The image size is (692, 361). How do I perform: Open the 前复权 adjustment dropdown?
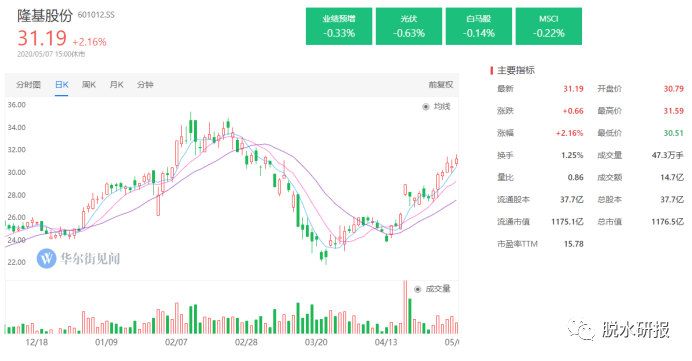coord(440,84)
